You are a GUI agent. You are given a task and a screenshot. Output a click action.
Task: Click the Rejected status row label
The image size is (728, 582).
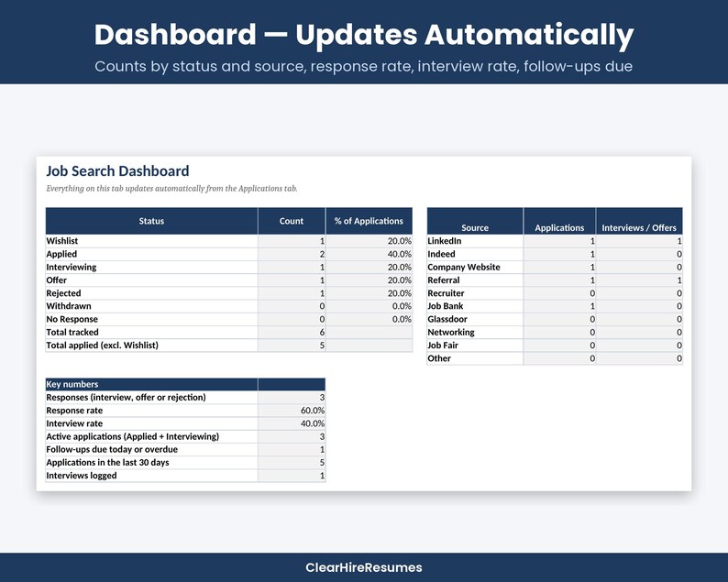click(63, 293)
